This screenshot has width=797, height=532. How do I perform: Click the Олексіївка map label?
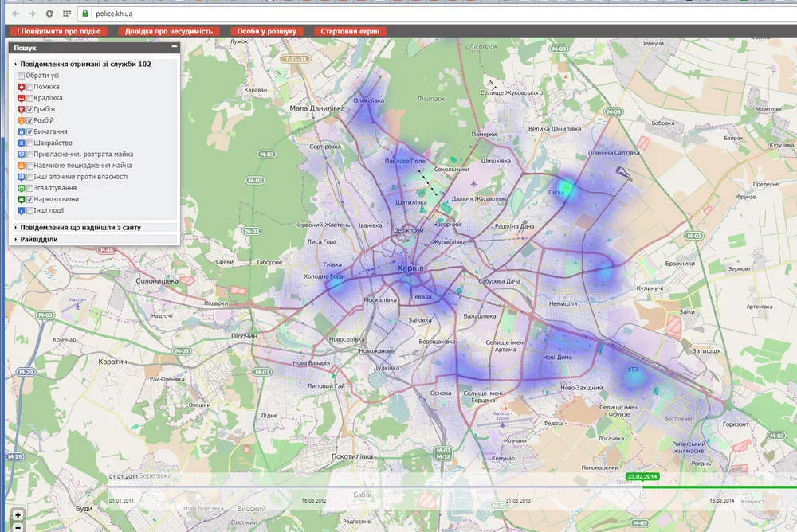tap(368, 100)
